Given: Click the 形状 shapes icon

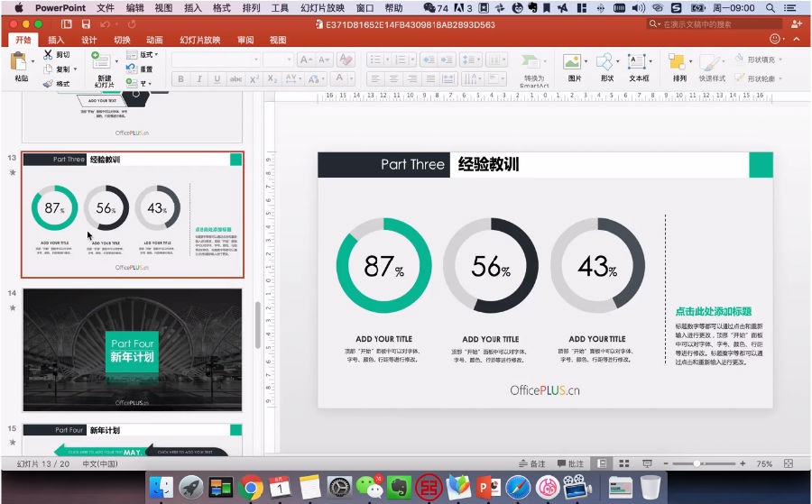Looking at the screenshot, I should coord(604,61).
